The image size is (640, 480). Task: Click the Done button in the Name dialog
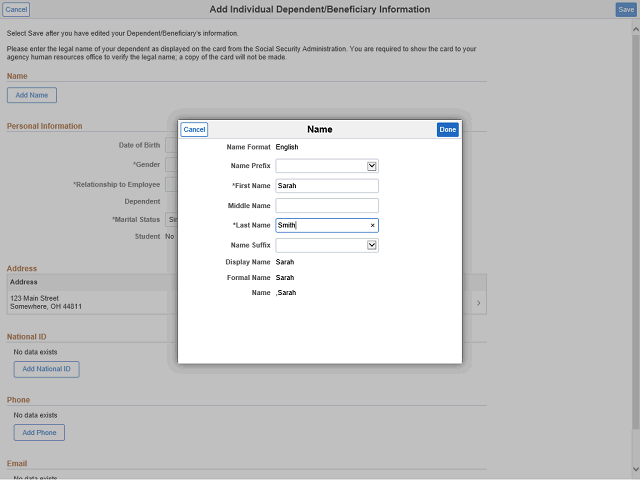(x=447, y=129)
